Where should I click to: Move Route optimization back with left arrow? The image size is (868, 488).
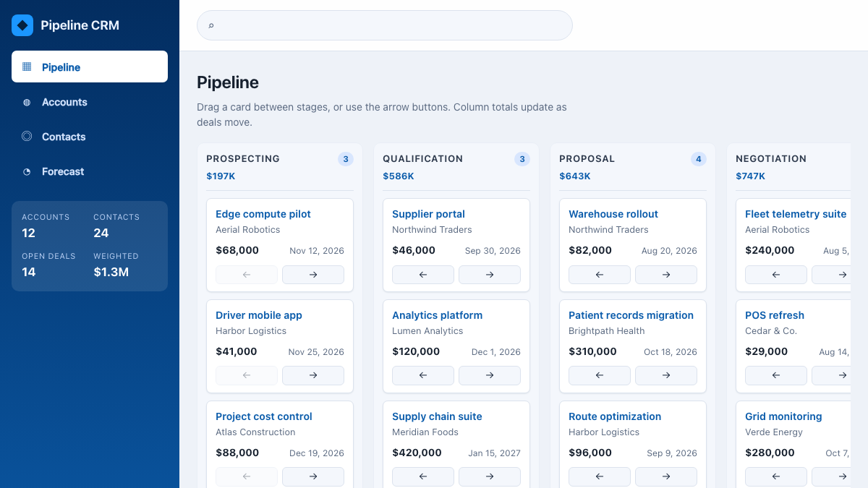coord(600,477)
